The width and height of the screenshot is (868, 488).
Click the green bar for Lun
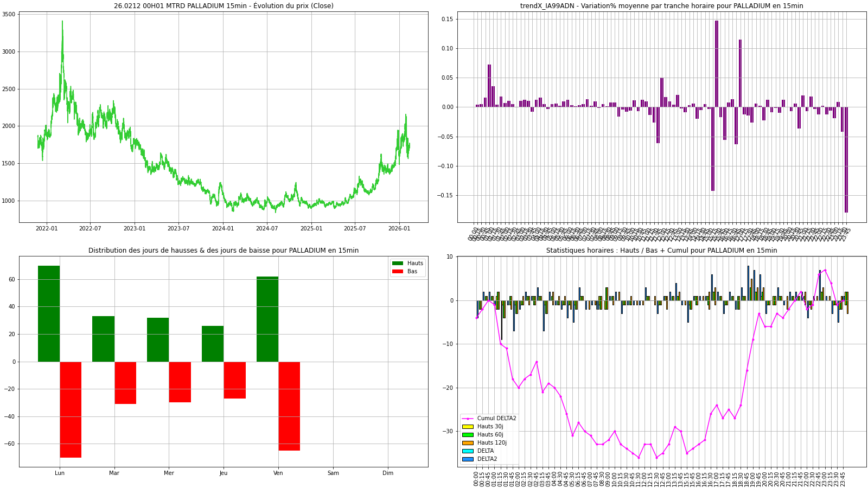[x=49, y=313]
